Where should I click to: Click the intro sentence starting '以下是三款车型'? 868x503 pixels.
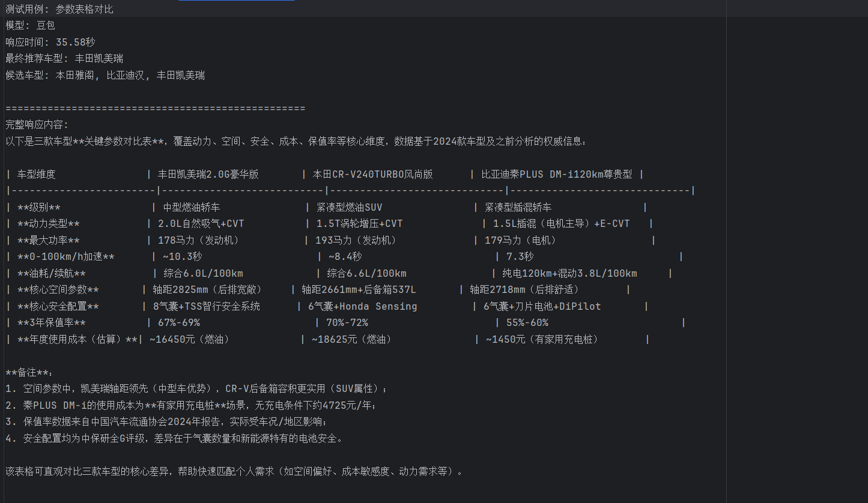[296, 141]
